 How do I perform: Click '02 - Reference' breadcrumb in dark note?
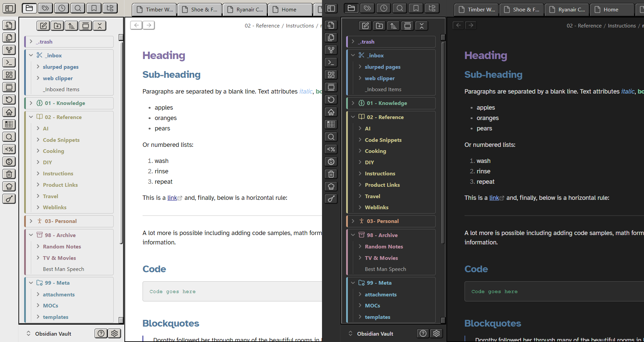584,26
